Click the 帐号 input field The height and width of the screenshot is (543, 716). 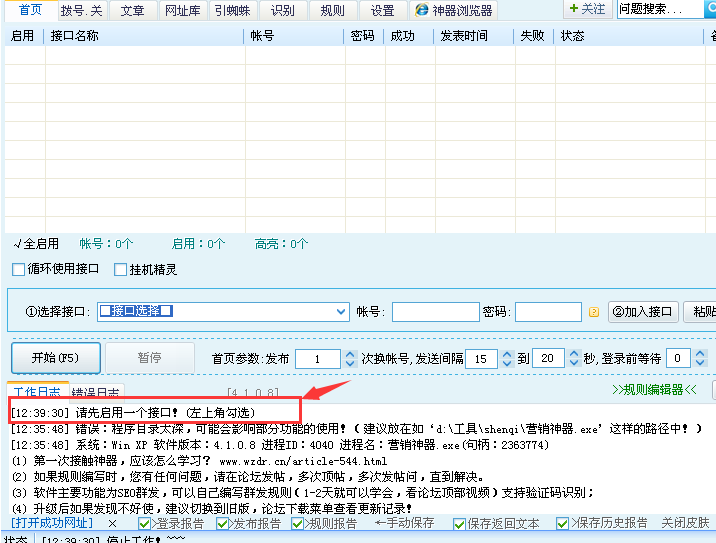(435, 312)
